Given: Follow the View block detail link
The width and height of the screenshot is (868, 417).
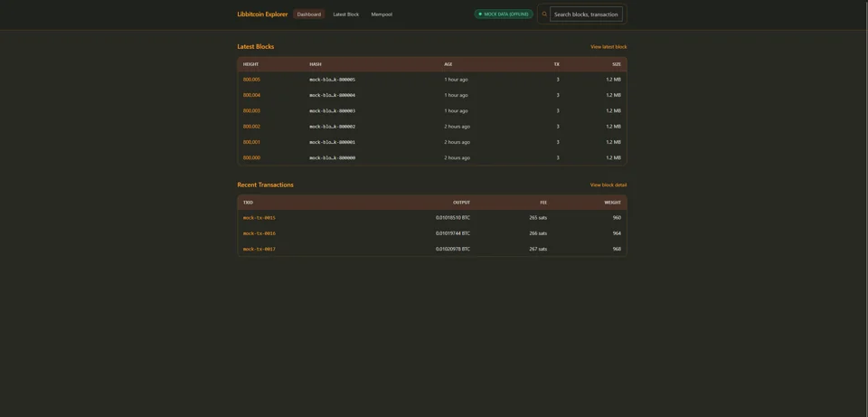Looking at the screenshot, I should (608, 185).
